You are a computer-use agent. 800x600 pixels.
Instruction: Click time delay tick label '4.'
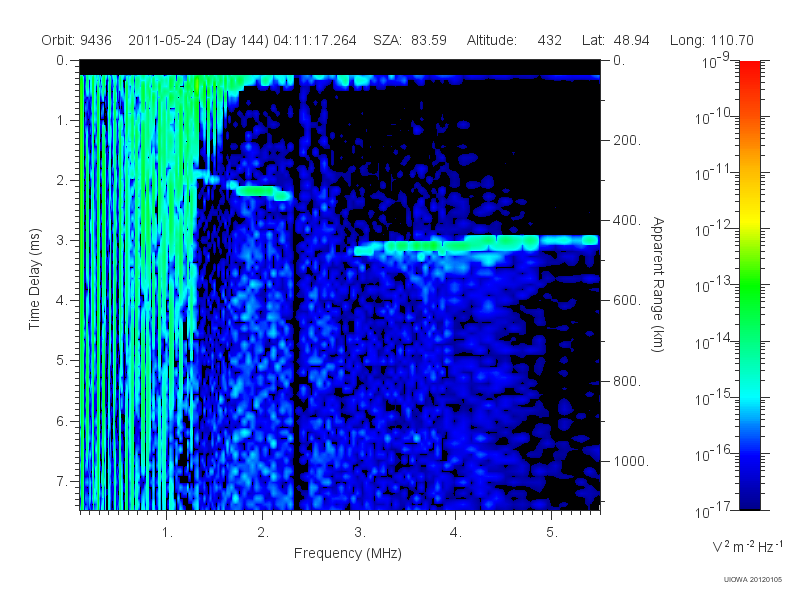point(62,301)
